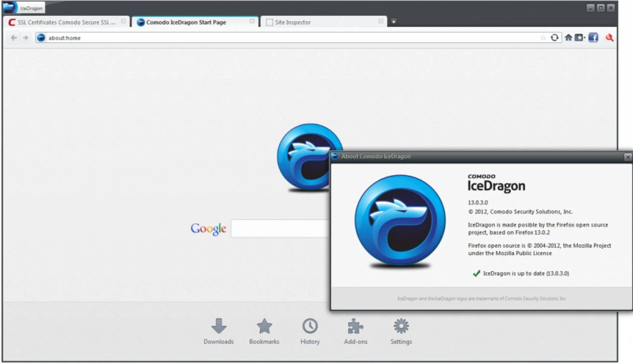Open the bookmarks menu dropdown
Viewport: 633px width, 364px height.
pyautogui.click(x=580, y=38)
